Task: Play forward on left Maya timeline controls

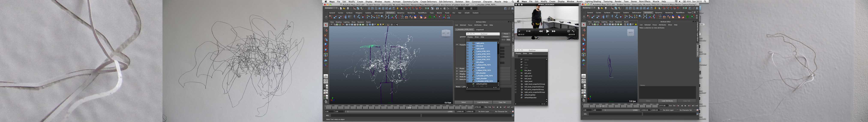Action: pos(501,107)
